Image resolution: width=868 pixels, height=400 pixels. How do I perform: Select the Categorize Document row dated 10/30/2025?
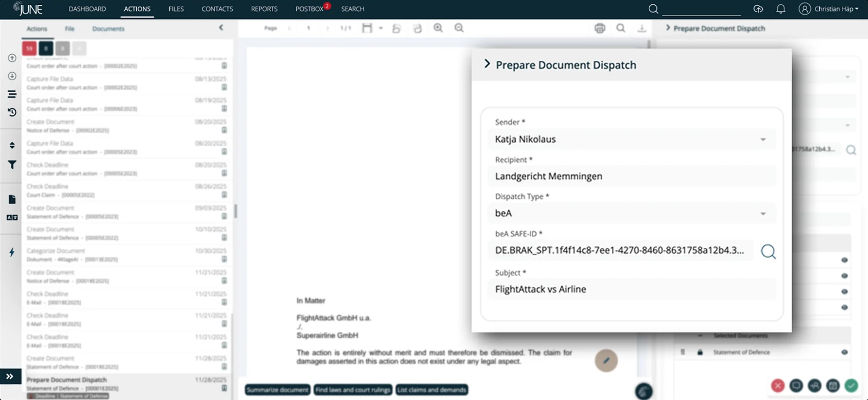tap(127, 255)
